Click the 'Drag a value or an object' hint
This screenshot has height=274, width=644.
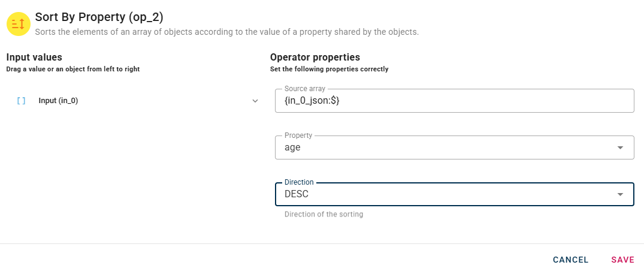(x=72, y=70)
